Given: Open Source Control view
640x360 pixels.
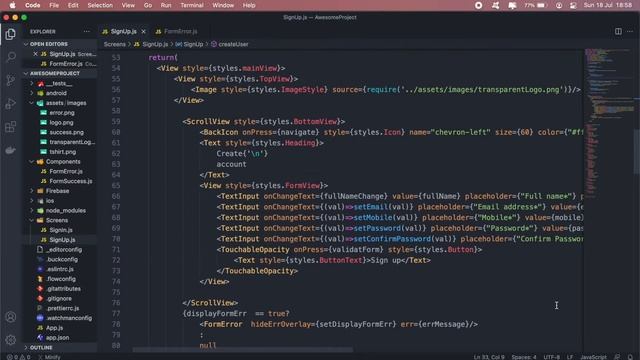Looking at the screenshot, I should click(x=11, y=80).
